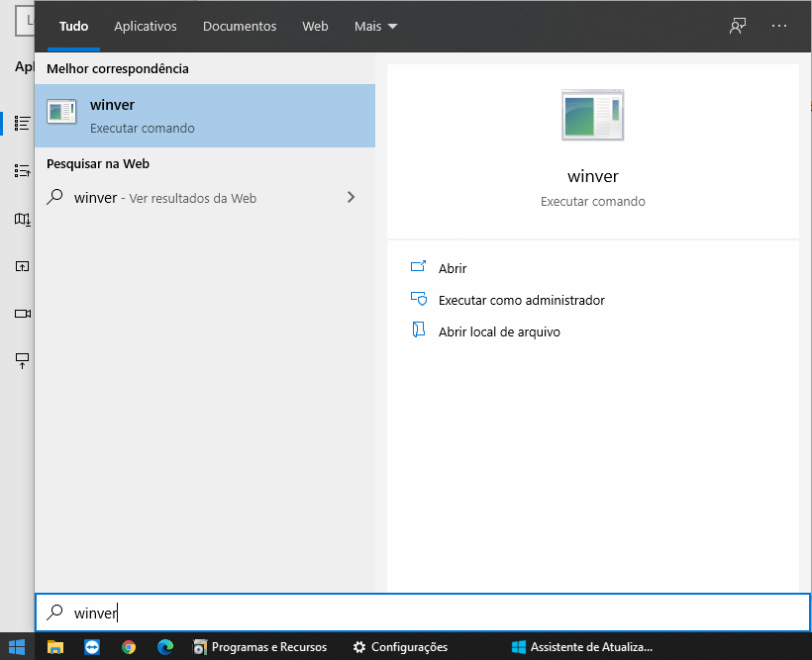
Task: Click the search box magnifier icon
Action: (x=54, y=613)
